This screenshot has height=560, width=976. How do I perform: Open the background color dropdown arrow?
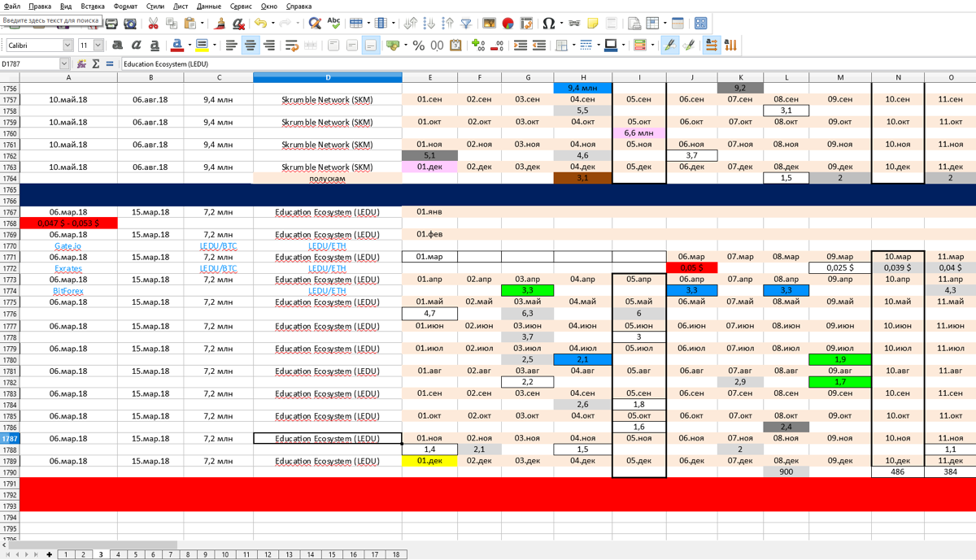click(214, 46)
